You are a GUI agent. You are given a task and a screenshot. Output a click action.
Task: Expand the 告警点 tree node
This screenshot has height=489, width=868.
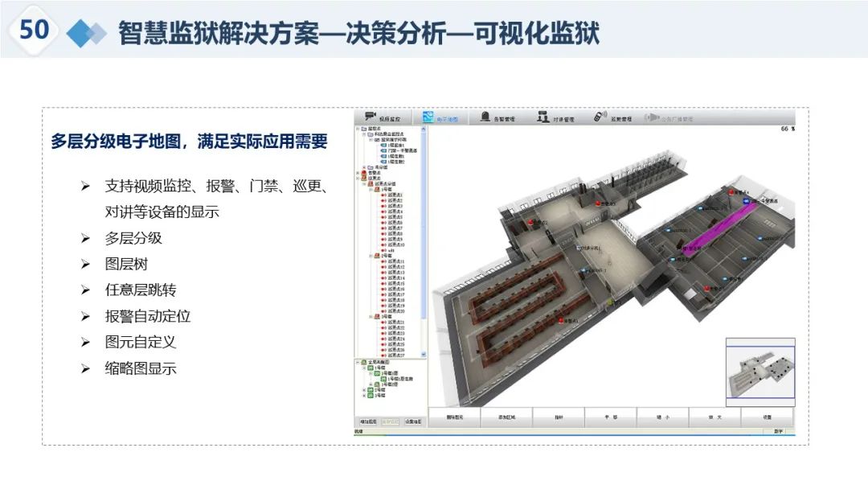[x=357, y=173]
